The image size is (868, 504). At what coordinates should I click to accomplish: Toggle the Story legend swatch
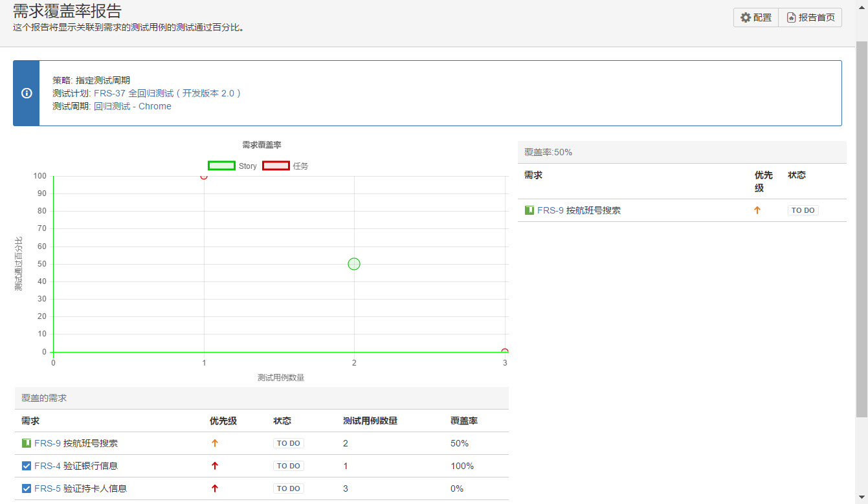click(221, 166)
